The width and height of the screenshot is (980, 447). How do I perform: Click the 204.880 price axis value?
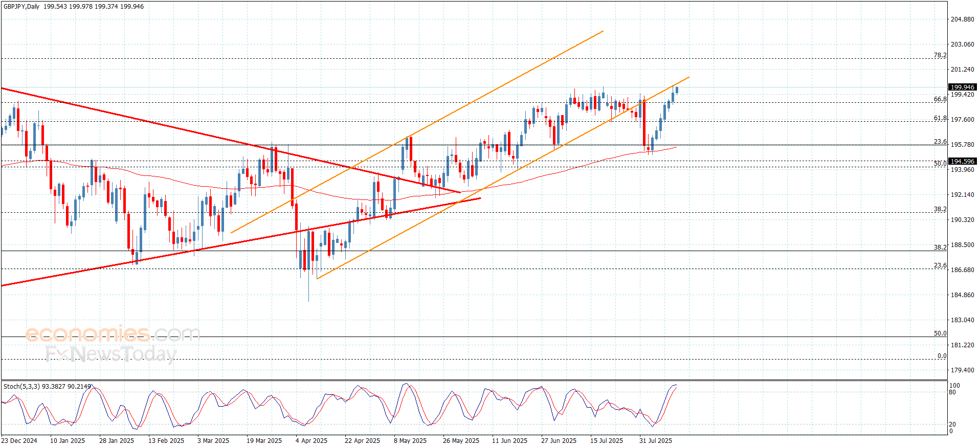tap(962, 19)
